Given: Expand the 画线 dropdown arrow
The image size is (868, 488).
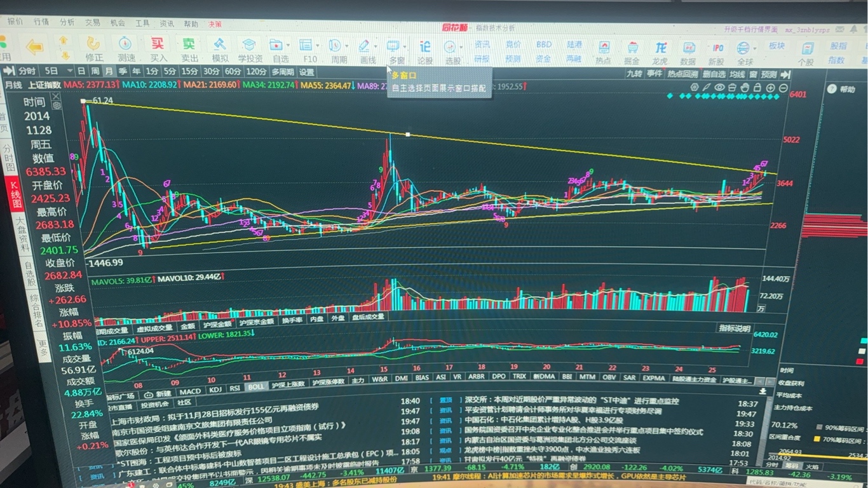Looking at the screenshot, I should tap(376, 46).
